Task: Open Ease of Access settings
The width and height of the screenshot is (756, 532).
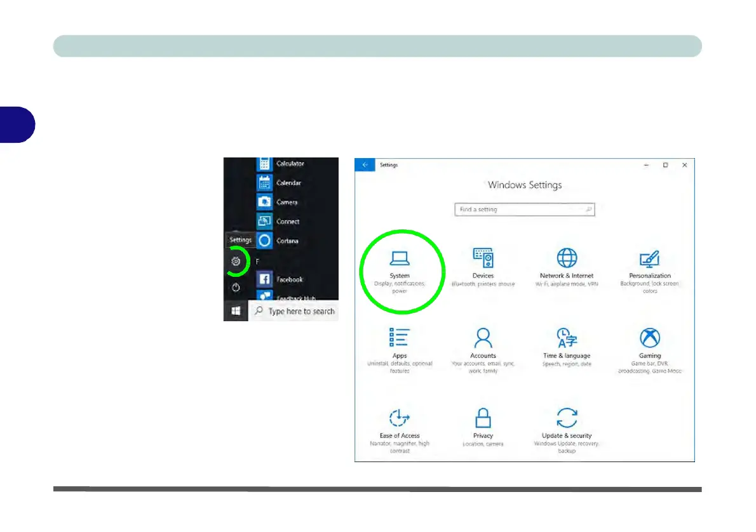Action: (399, 431)
